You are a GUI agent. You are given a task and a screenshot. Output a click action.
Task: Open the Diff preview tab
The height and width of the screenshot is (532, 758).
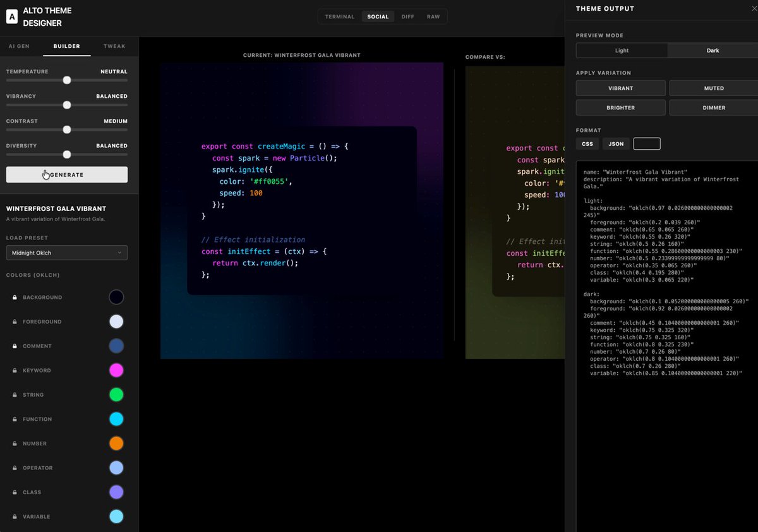click(x=408, y=16)
